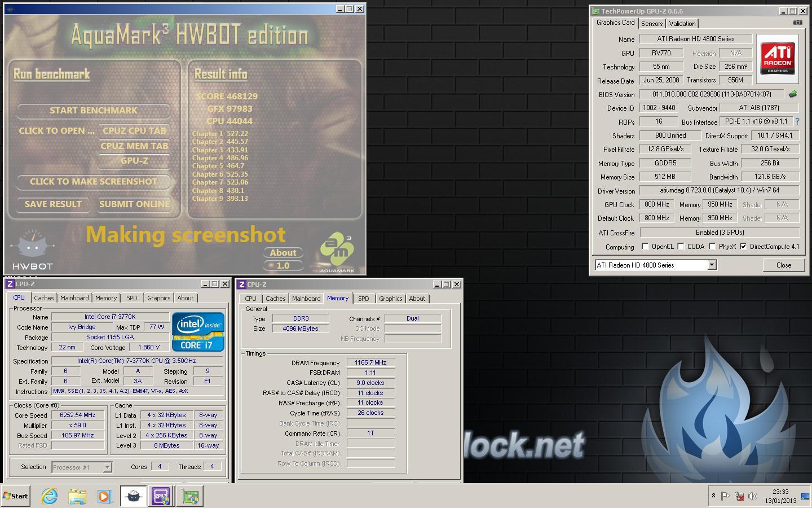Open Graphics tab in CPU-Z Memory window

click(x=391, y=299)
